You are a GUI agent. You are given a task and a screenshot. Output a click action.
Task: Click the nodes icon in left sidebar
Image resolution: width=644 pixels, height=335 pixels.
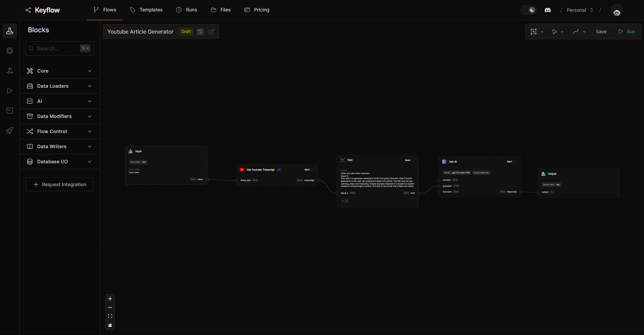point(10,71)
